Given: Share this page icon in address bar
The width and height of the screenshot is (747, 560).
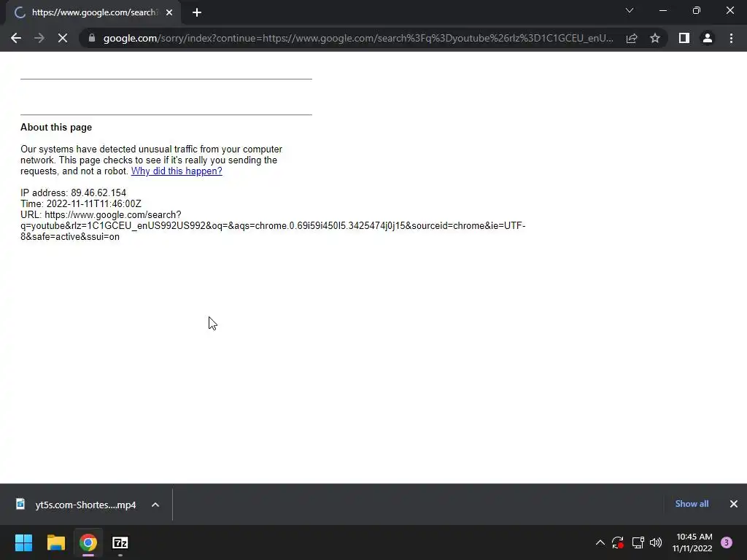Looking at the screenshot, I should (x=632, y=38).
